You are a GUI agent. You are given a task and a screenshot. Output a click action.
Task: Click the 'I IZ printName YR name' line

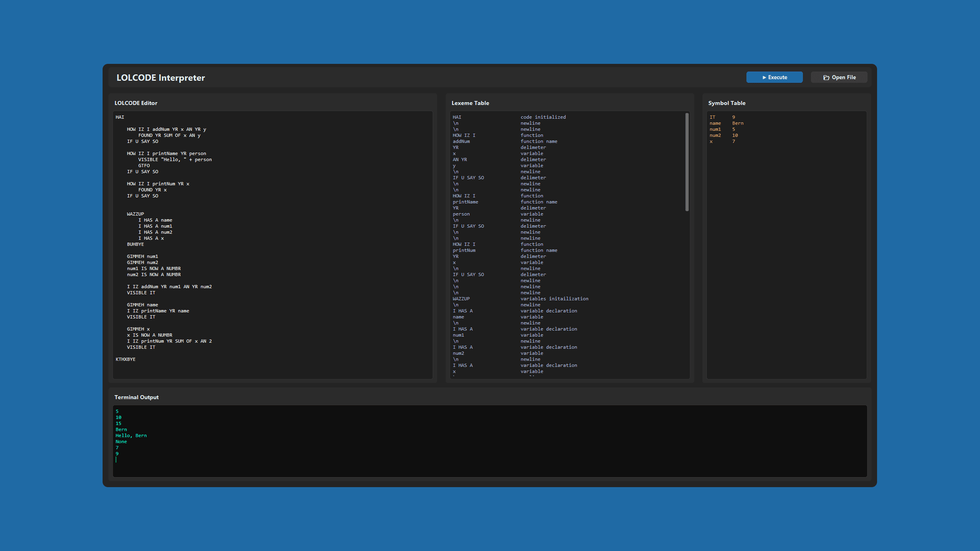pyautogui.click(x=158, y=311)
